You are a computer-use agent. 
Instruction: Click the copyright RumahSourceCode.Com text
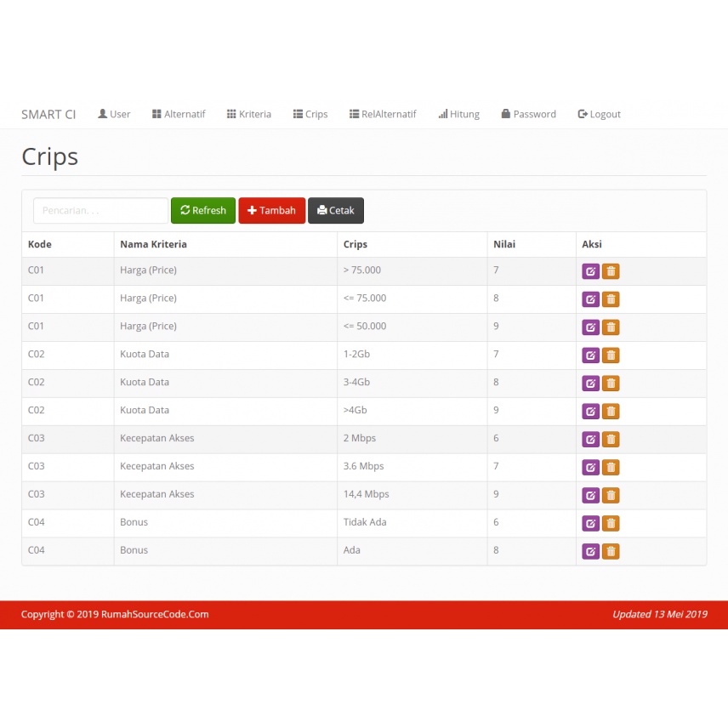click(x=115, y=614)
